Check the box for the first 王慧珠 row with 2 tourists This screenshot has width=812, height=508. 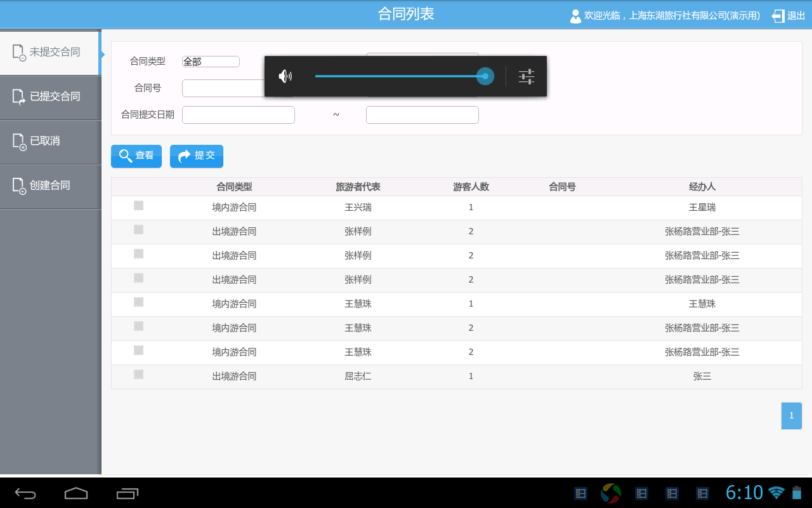pyautogui.click(x=138, y=326)
